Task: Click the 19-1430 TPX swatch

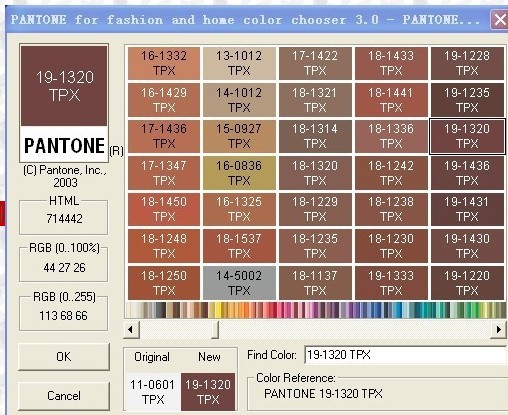Action: click(467, 246)
